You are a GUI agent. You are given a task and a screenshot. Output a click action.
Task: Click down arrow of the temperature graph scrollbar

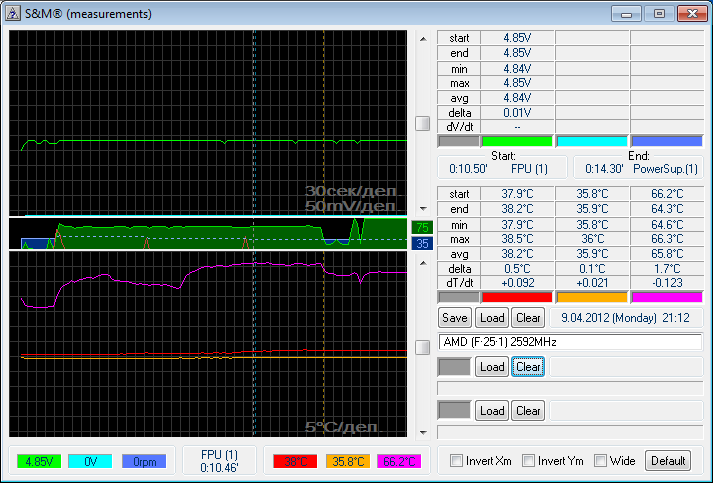pyautogui.click(x=423, y=431)
